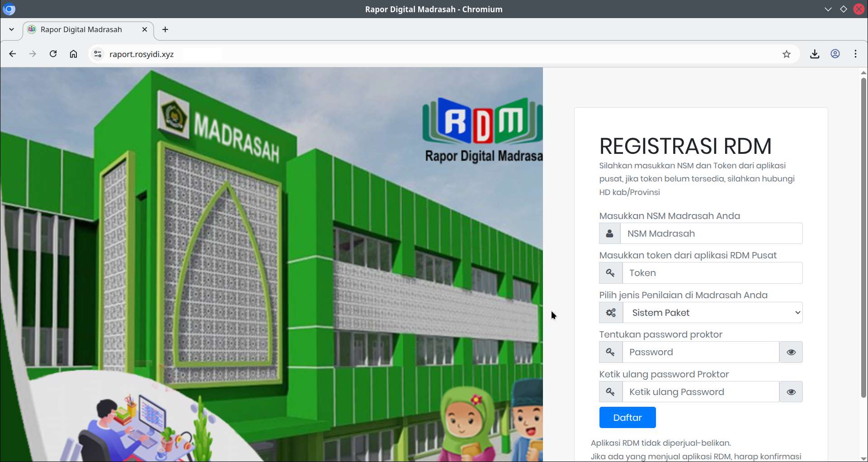Go to the browser home page
This screenshot has height=462, width=868.
73,54
